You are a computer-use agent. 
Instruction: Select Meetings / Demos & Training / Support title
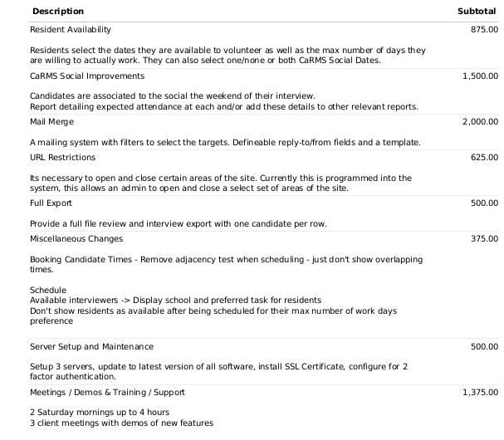point(107,393)
